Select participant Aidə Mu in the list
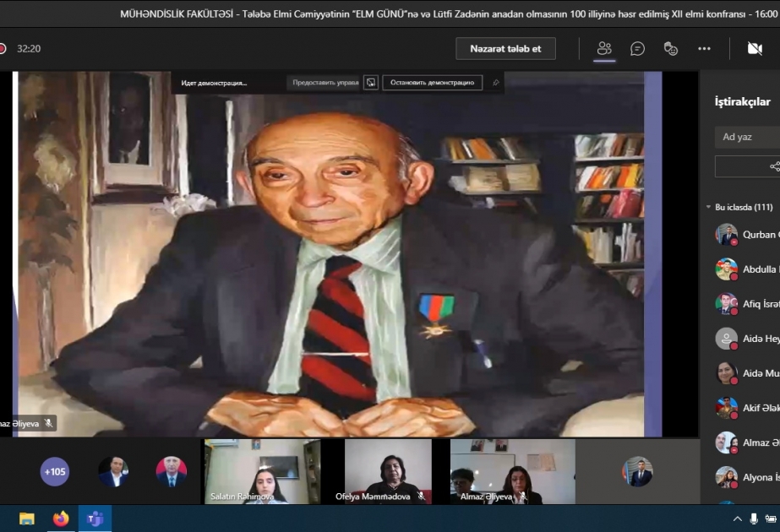This screenshot has width=780, height=532. (747, 373)
